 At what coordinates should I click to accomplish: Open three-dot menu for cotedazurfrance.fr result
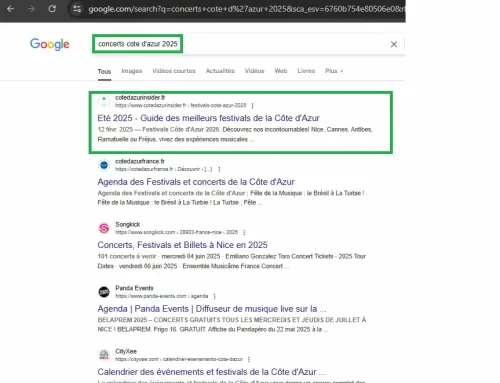pos(219,169)
